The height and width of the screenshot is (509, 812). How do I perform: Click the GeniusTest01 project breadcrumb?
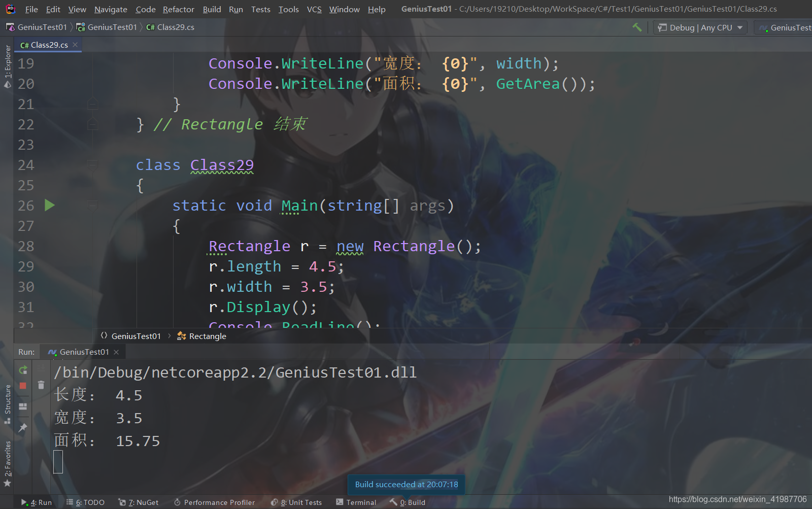point(107,27)
